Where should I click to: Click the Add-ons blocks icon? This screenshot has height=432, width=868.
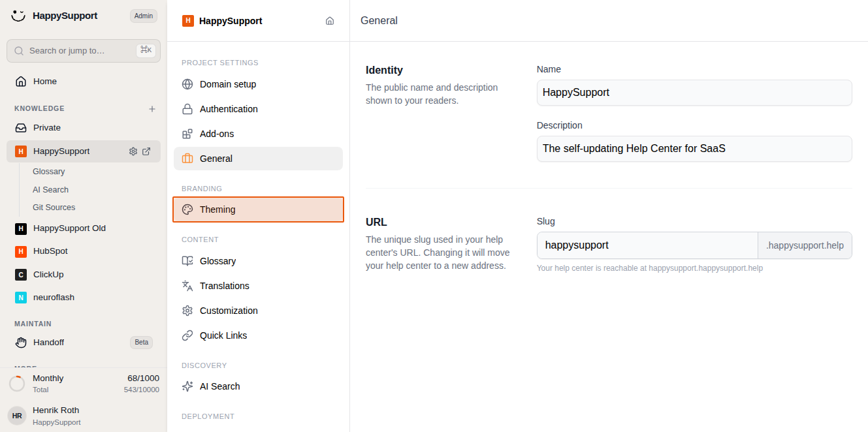tap(187, 134)
